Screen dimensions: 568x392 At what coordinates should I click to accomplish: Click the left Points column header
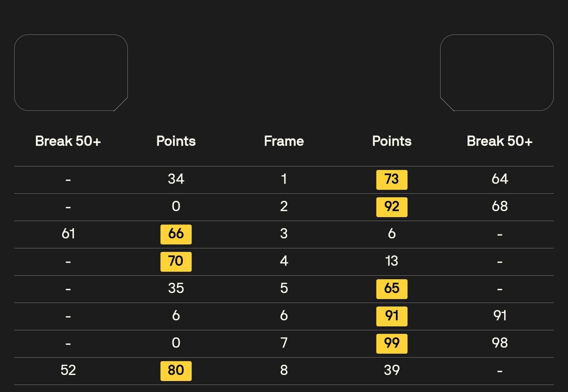point(176,141)
